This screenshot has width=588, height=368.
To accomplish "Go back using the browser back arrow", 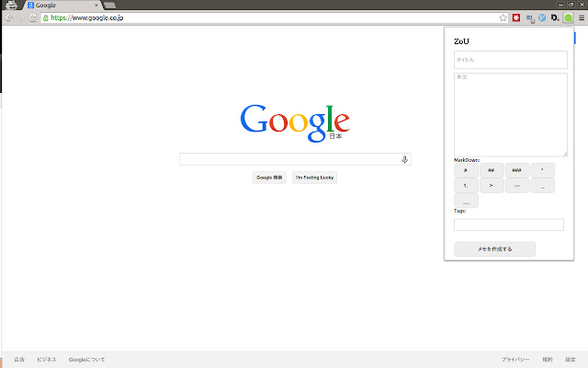I will coord(8,17).
